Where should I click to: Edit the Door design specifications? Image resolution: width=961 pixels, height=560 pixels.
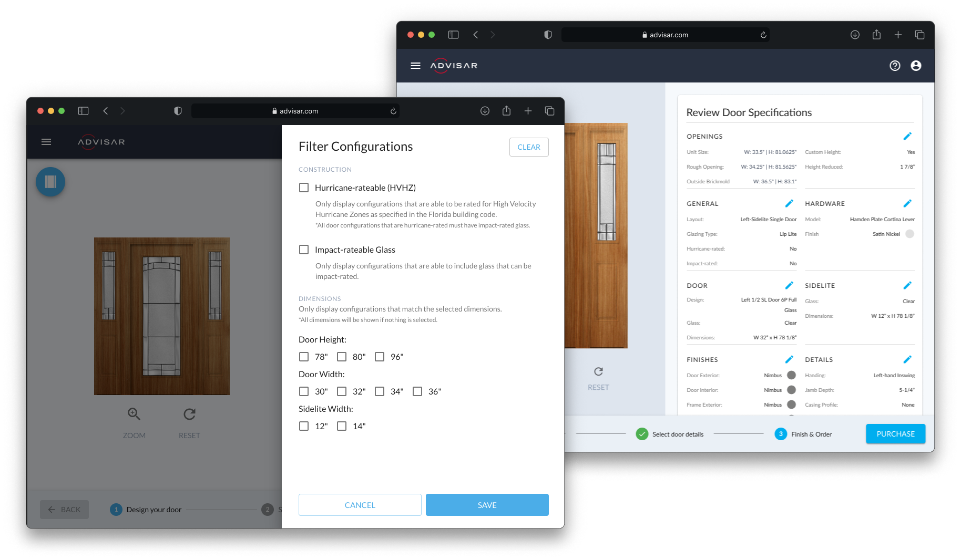click(x=790, y=285)
